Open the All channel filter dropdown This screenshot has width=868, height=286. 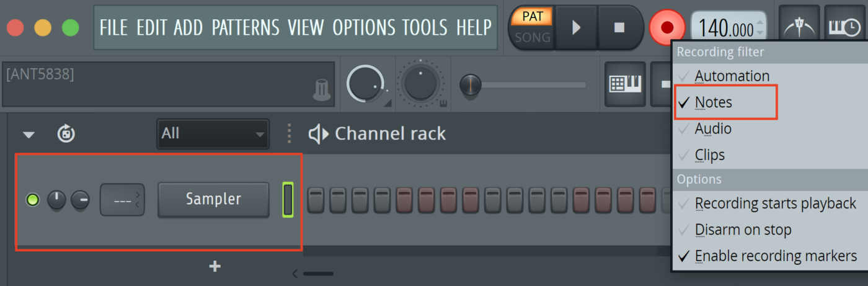click(x=213, y=133)
